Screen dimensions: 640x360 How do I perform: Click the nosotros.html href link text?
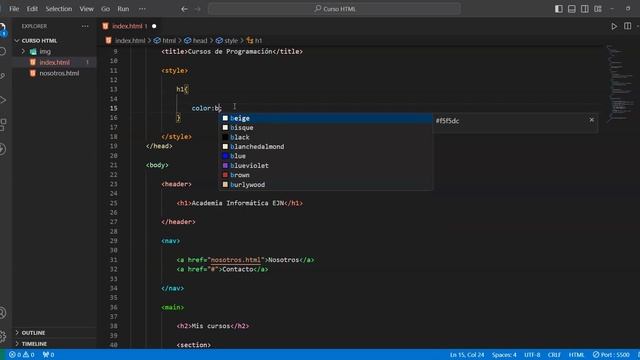236,260
